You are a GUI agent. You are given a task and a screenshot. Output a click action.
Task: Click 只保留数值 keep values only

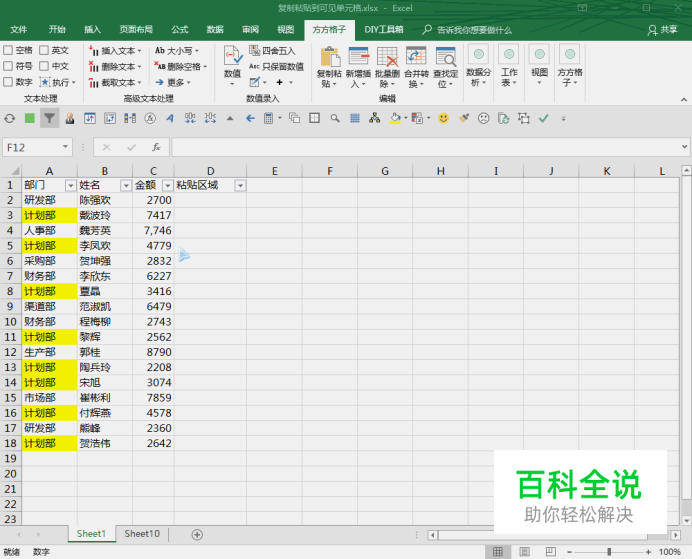tap(276, 67)
